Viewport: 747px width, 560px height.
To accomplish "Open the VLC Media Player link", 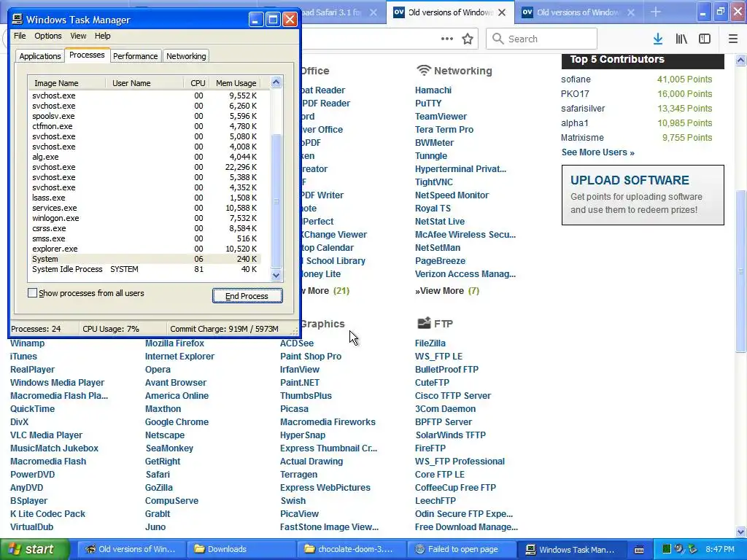I will pos(46,435).
